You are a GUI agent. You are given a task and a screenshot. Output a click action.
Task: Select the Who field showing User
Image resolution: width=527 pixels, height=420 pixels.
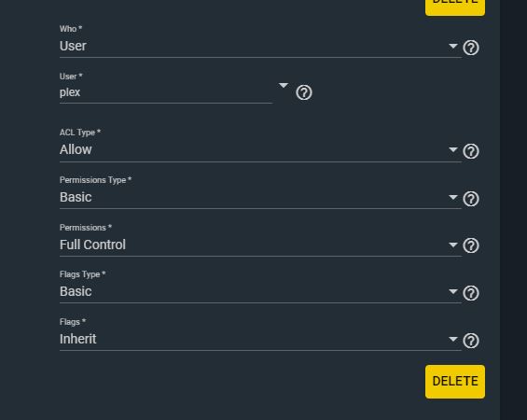[260, 46]
